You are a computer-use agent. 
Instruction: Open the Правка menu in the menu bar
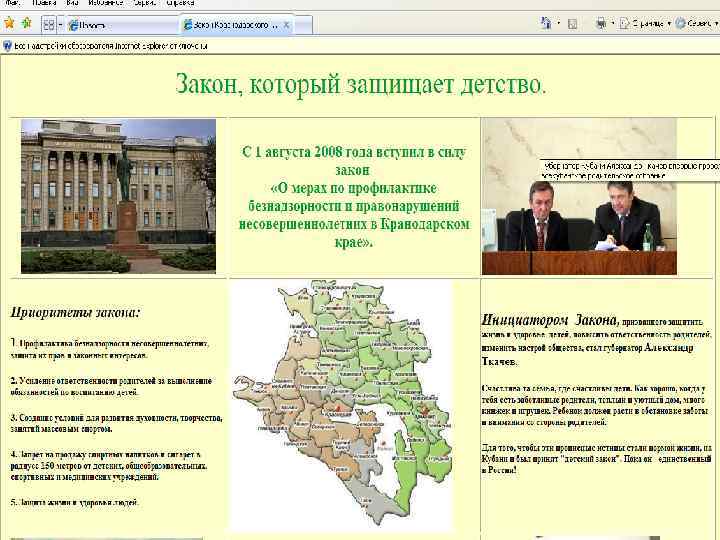coord(45,3)
